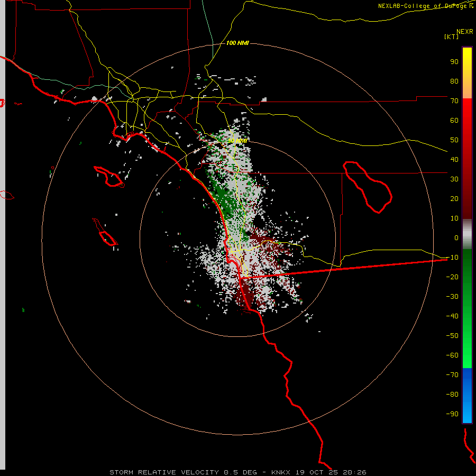Screen dimensions: 476x476
Task: Click the -80 value on the velocity scale
Action: [x=452, y=395]
